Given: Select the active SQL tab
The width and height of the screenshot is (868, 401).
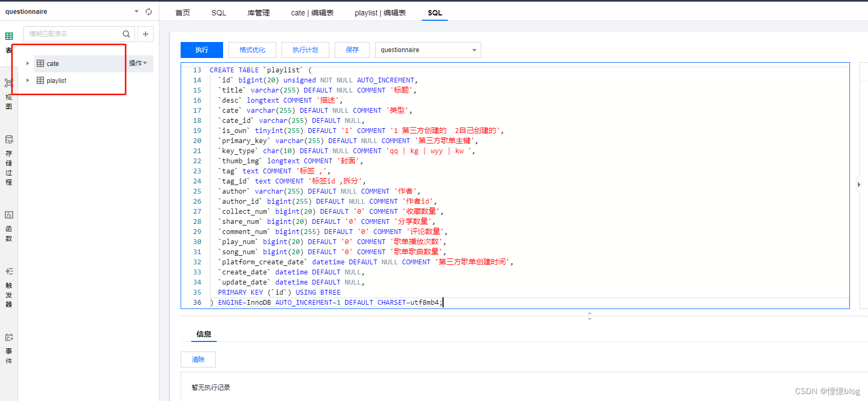Looking at the screenshot, I should coord(435,13).
